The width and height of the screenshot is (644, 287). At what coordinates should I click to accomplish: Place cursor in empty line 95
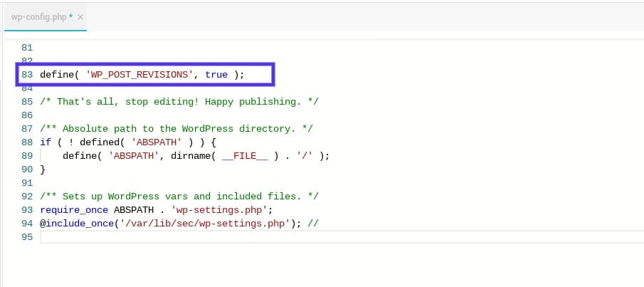[x=285, y=236]
